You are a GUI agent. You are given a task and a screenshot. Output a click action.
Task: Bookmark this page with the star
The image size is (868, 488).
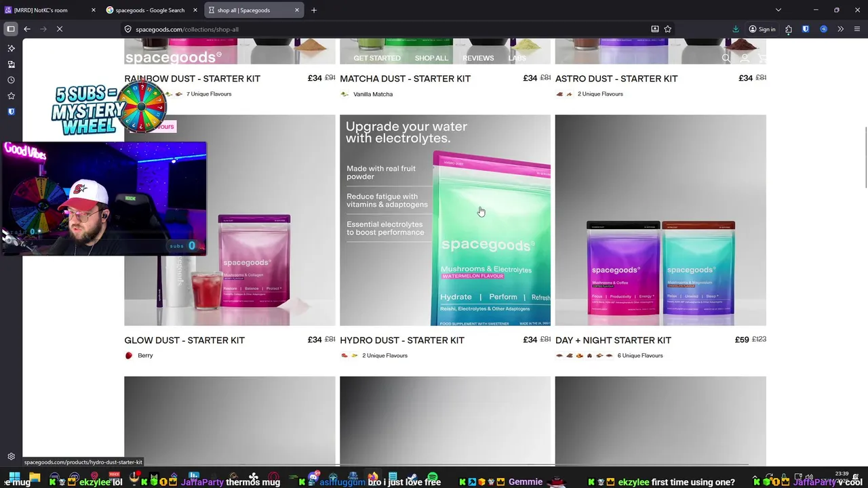[668, 29]
